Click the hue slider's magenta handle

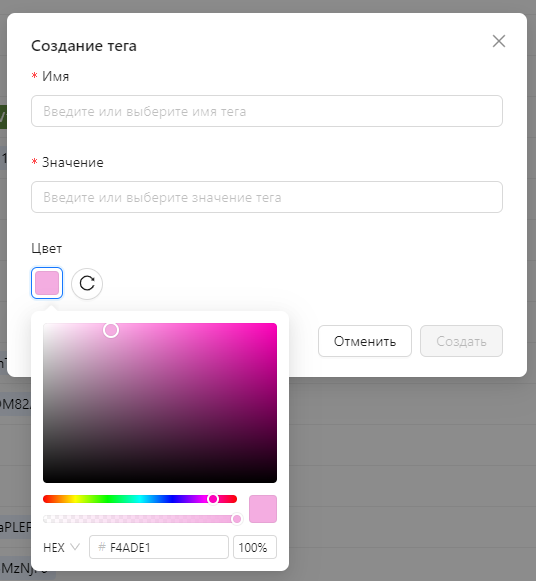pos(213,499)
